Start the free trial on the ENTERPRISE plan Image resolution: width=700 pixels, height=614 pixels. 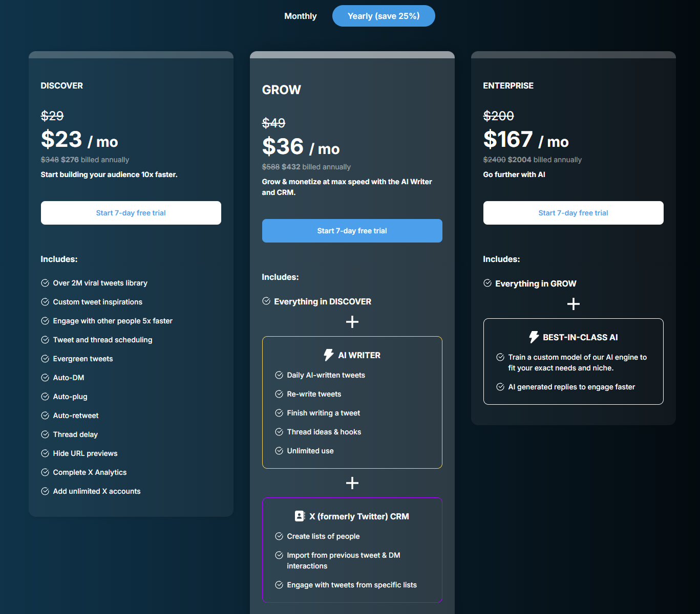pyautogui.click(x=572, y=212)
